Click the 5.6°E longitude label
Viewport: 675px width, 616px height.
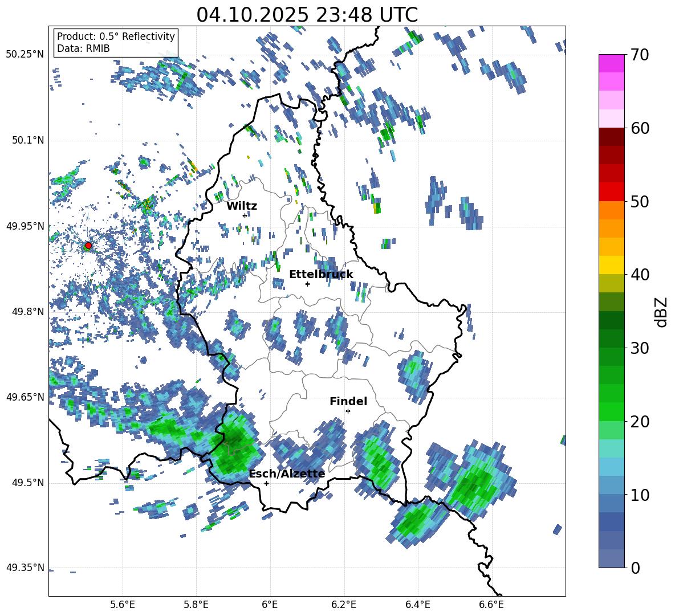pyautogui.click(x=123, y=605)
